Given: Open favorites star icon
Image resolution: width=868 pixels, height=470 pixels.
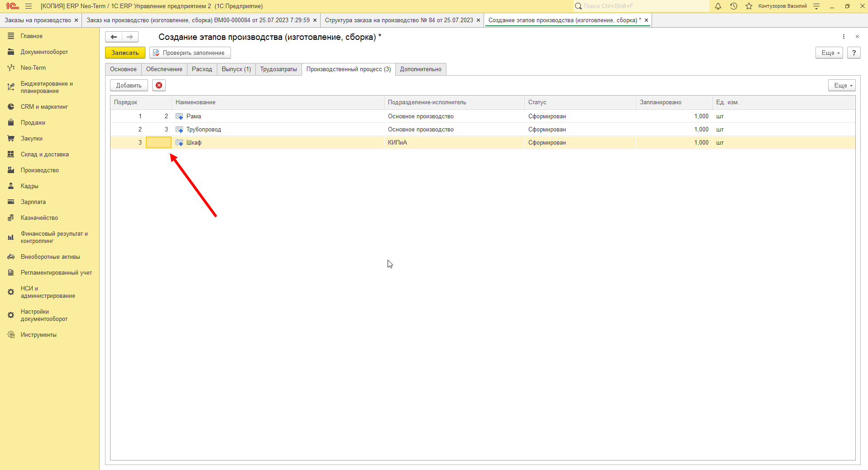Looking at the screenshot, I should (749, 6).
